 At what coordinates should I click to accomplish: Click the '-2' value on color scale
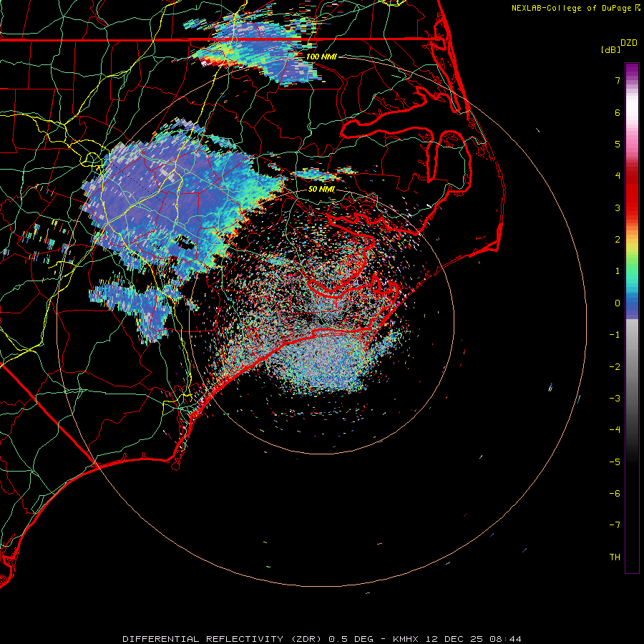click(x=615, y=367)
